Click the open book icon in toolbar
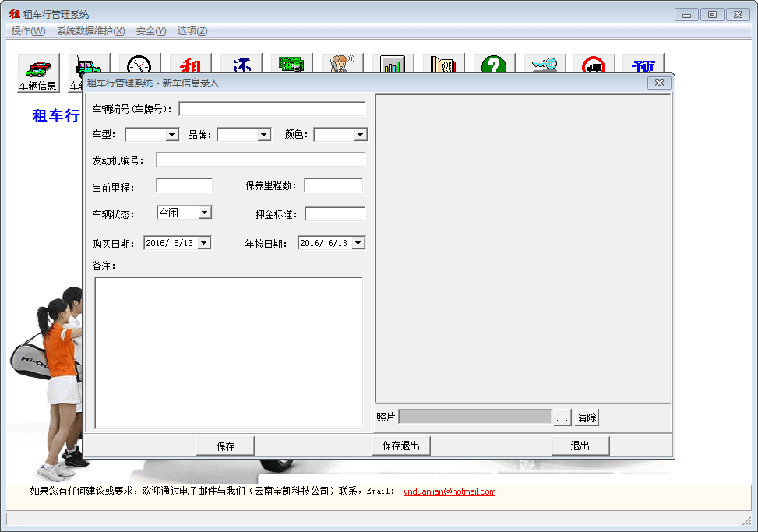 click(443, 65)
